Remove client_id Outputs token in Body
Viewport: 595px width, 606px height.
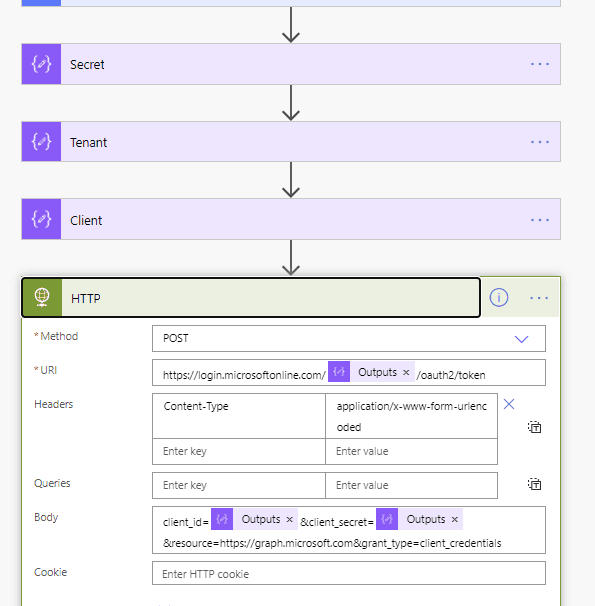coord(289,519)
